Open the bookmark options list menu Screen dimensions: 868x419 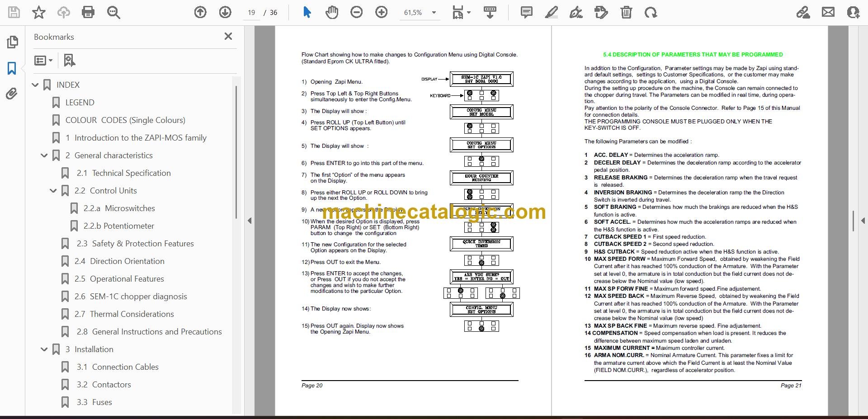pos(43,60)
